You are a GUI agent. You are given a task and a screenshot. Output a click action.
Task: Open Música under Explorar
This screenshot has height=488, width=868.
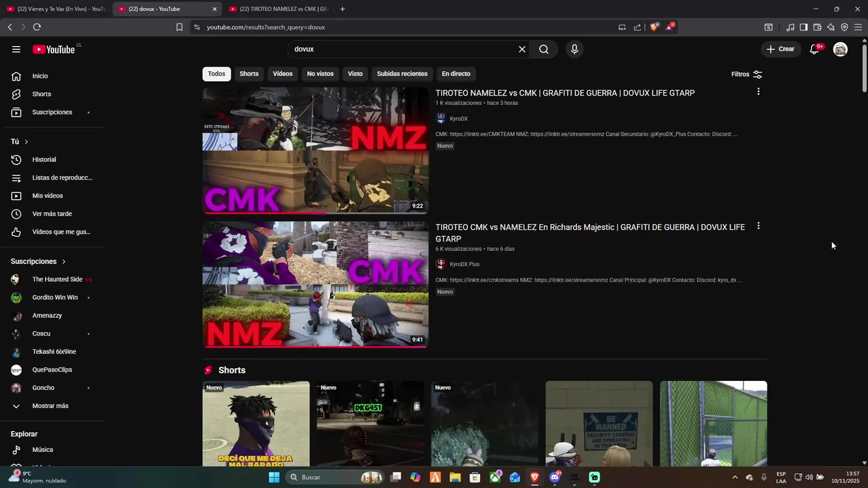pyautogui.click(x=54, y=449)
